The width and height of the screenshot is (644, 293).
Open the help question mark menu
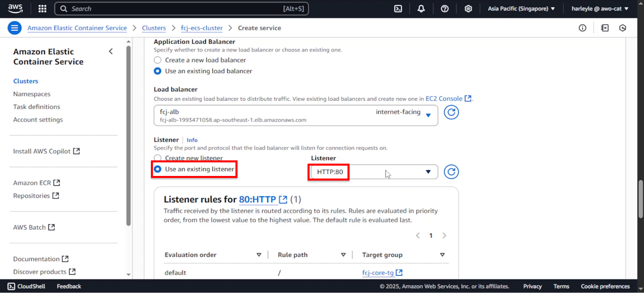tap(445, 9)
